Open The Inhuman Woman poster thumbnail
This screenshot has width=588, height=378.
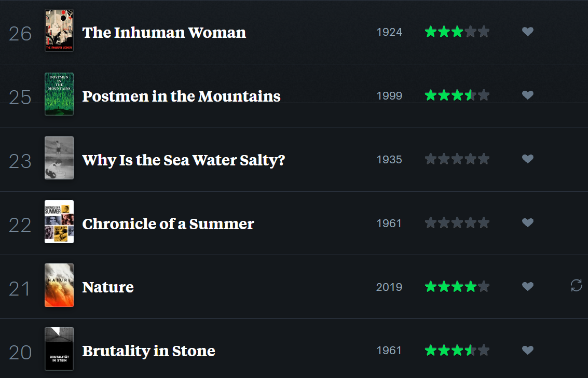click(x=59, y=31)
